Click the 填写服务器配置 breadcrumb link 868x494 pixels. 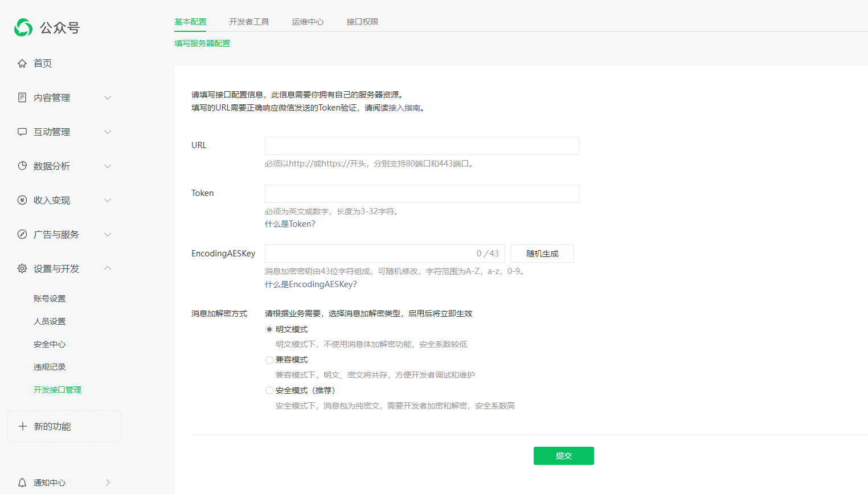pos(202,43)
